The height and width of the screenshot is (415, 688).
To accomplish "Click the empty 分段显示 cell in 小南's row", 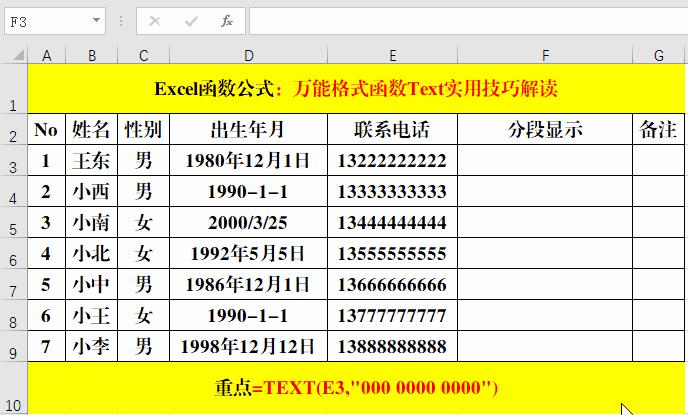I will (545, 222).
